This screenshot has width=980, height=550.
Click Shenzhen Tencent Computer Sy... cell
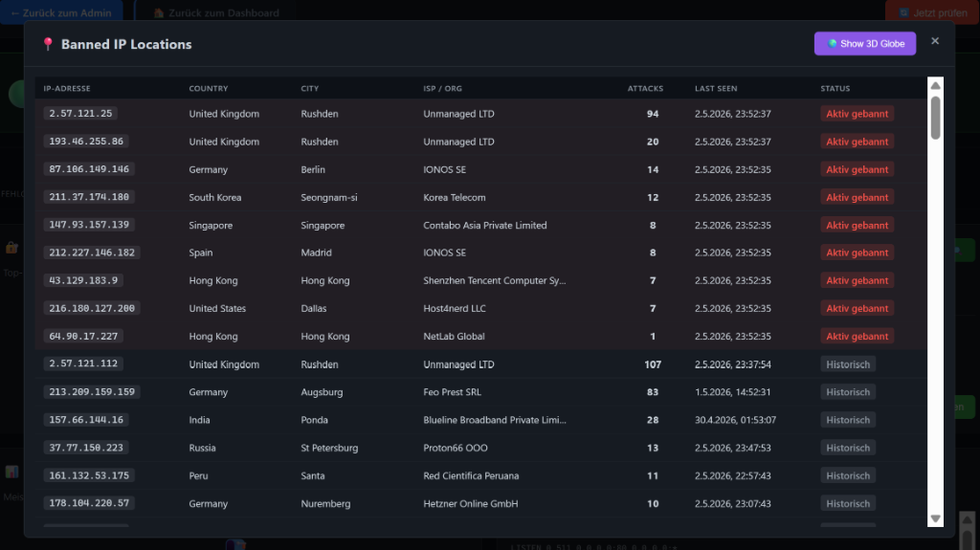[495, 280]
